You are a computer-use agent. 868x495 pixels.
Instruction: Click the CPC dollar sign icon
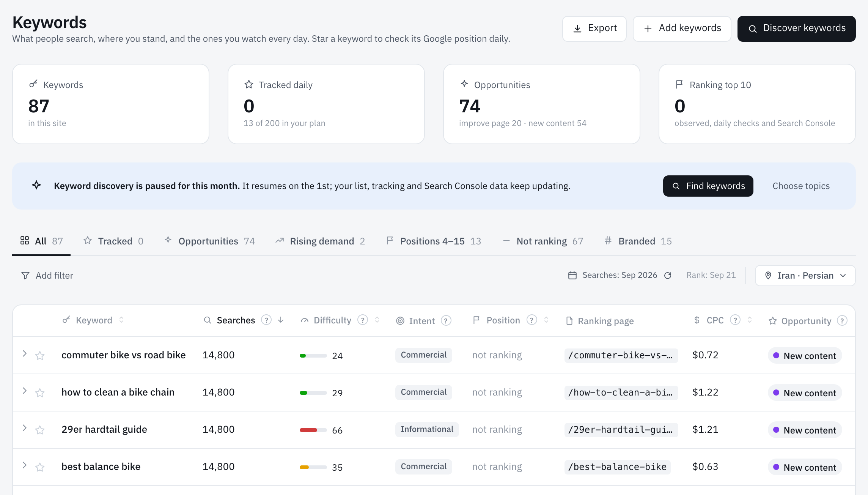click(x=697, y=320)
